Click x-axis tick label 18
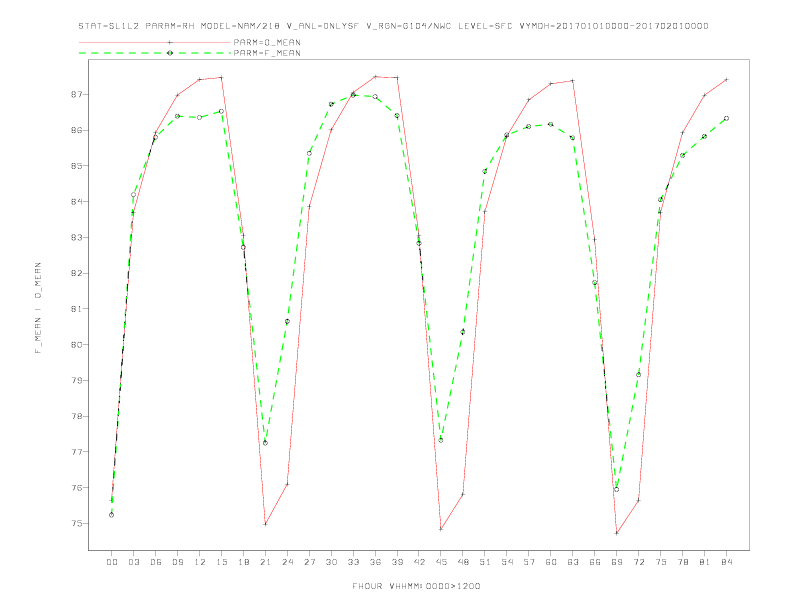 point(243,562)
